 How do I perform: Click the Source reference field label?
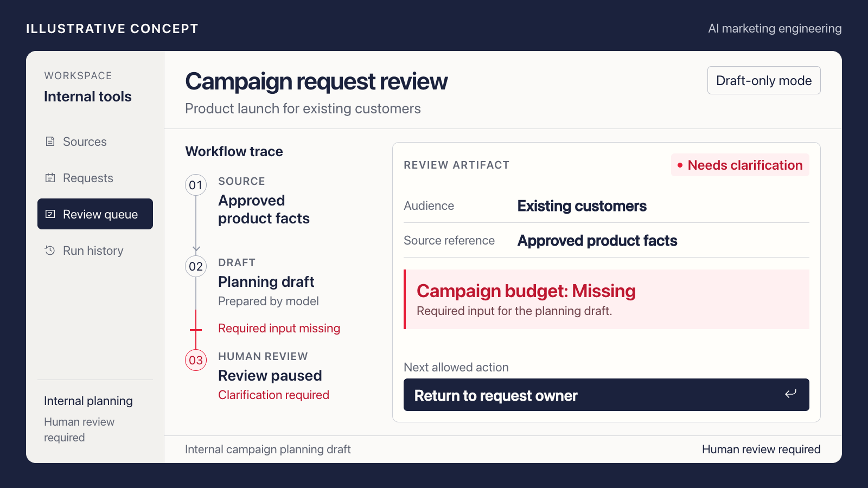(x=449, y=240)
